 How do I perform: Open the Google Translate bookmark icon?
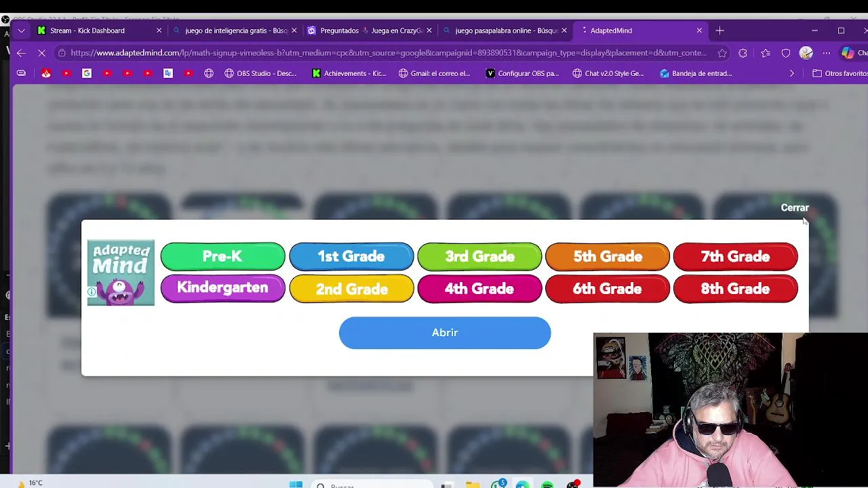click(x=168, y=73)
